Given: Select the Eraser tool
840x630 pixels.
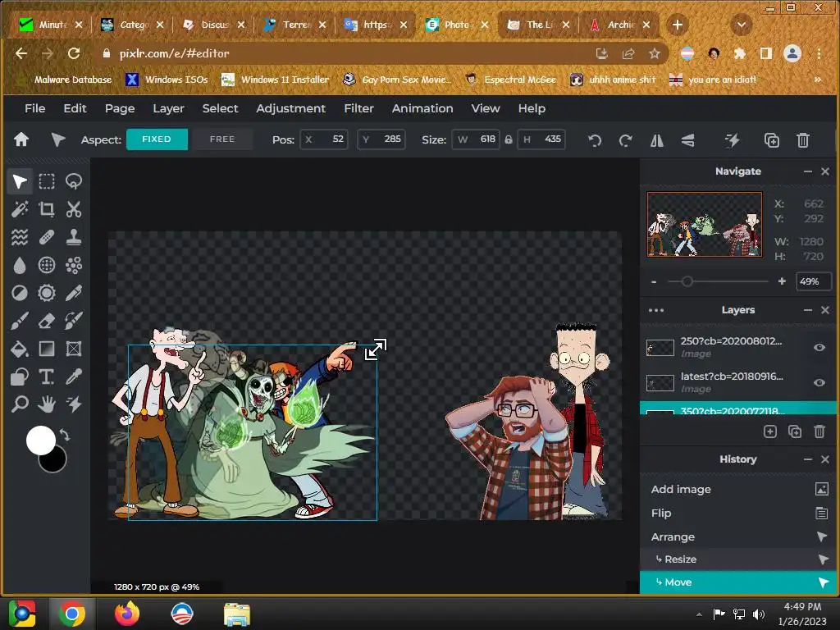Looking at the screenshot, I should [x=47, y=321].
